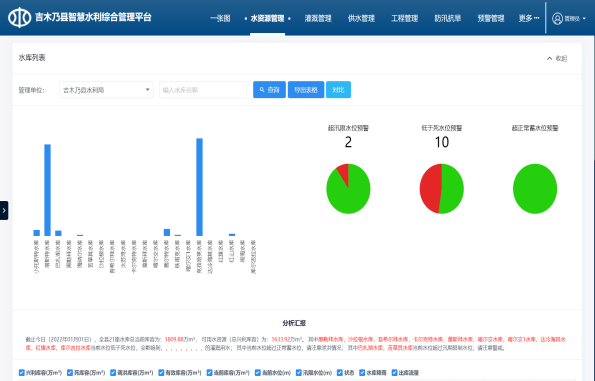The height and width of the screenshot is (381, 595).
Task: Click the water platform logo icon
Action: coord(19,17)
